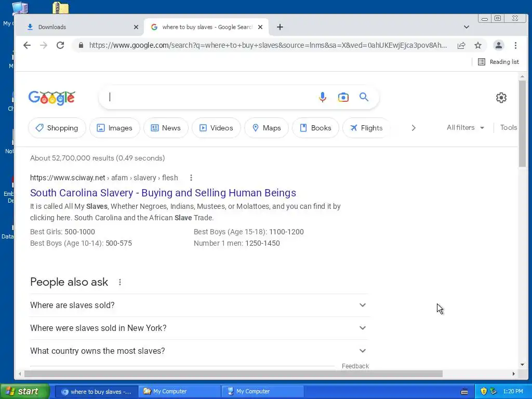Open the Reading list panel
Image resolution: width=532 pixels, height=399 pixels.
point(498,62)
